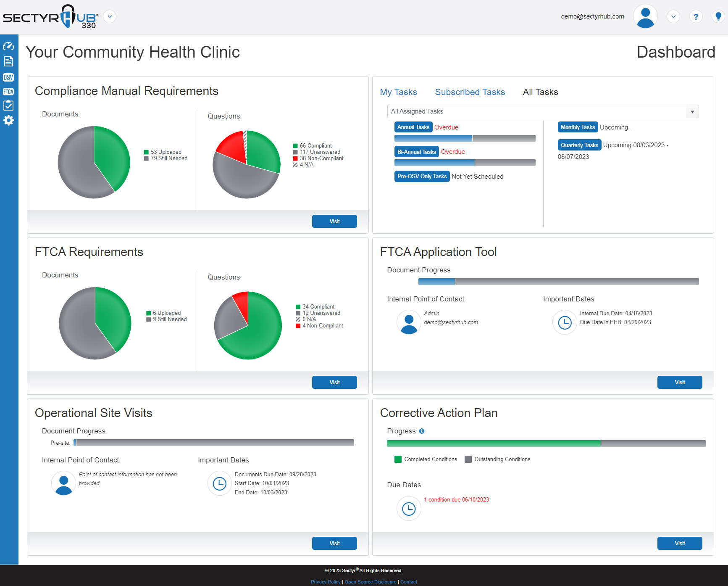Open the OSV sidebar icon
The width and height of the screenshot is (728, 586).
(x=8, y=77)
